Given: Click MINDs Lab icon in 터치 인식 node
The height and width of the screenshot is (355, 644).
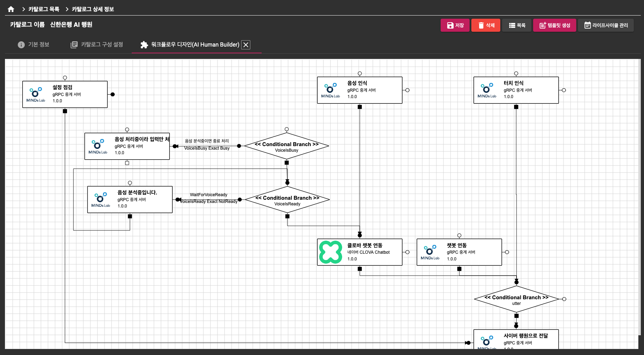Looking at the screenshot, I should (x=487, y=90).
